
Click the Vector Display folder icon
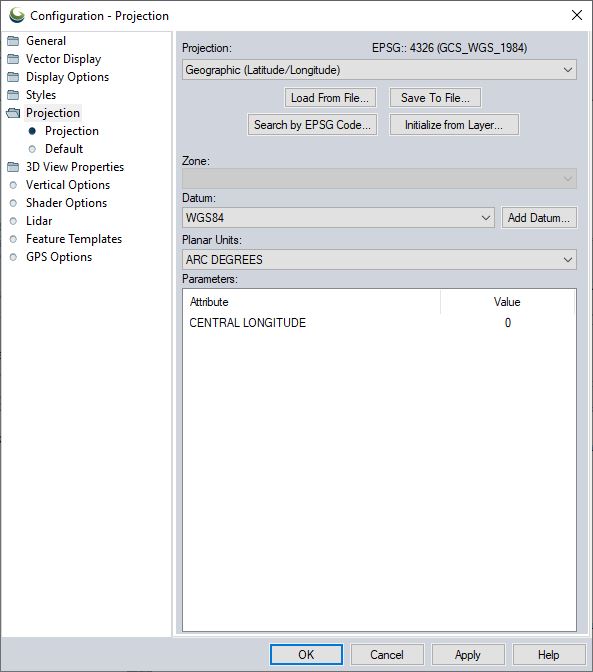[x=13, y=59]
